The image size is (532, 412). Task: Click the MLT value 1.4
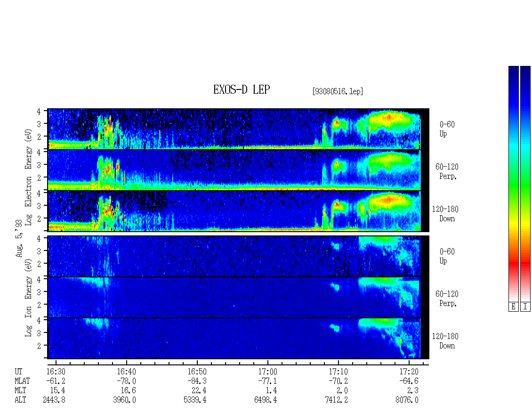(x=272, y=391)
